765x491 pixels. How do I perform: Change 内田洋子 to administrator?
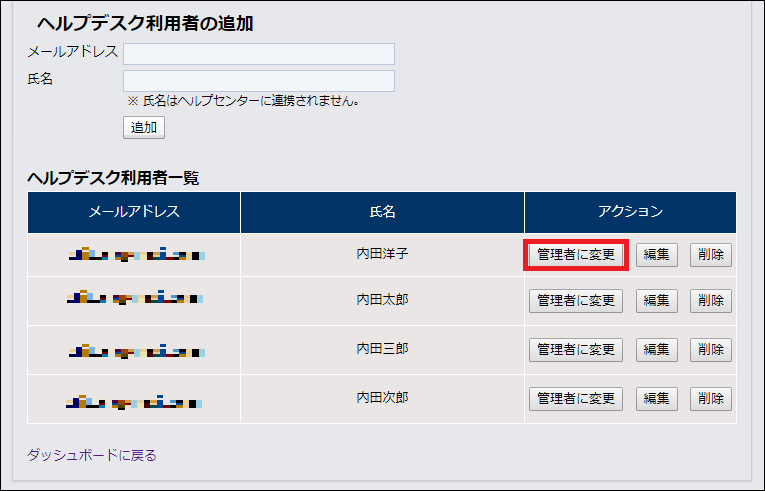(x=576, y=255)
